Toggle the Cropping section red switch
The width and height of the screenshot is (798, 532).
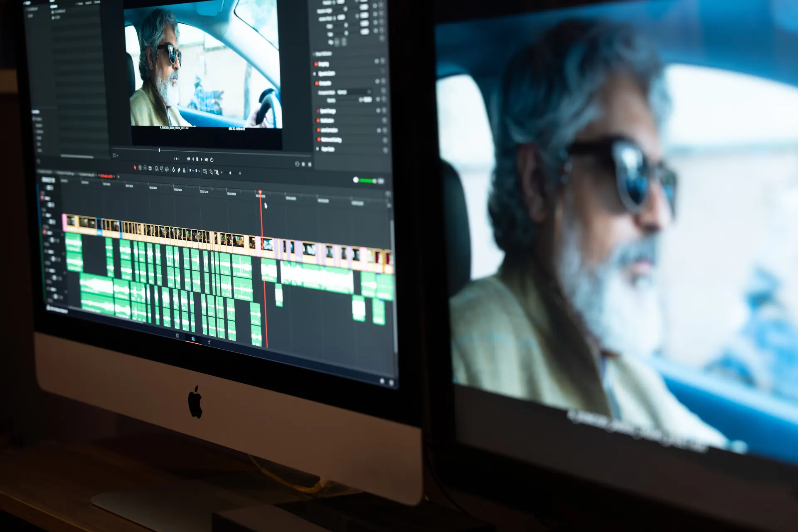(x=315, y=64)
